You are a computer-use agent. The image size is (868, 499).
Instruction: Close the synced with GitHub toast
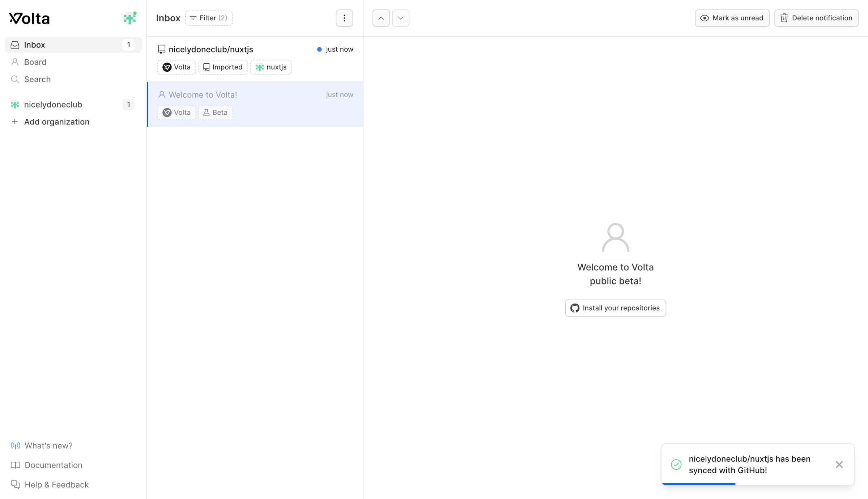[x=839, y=465]
